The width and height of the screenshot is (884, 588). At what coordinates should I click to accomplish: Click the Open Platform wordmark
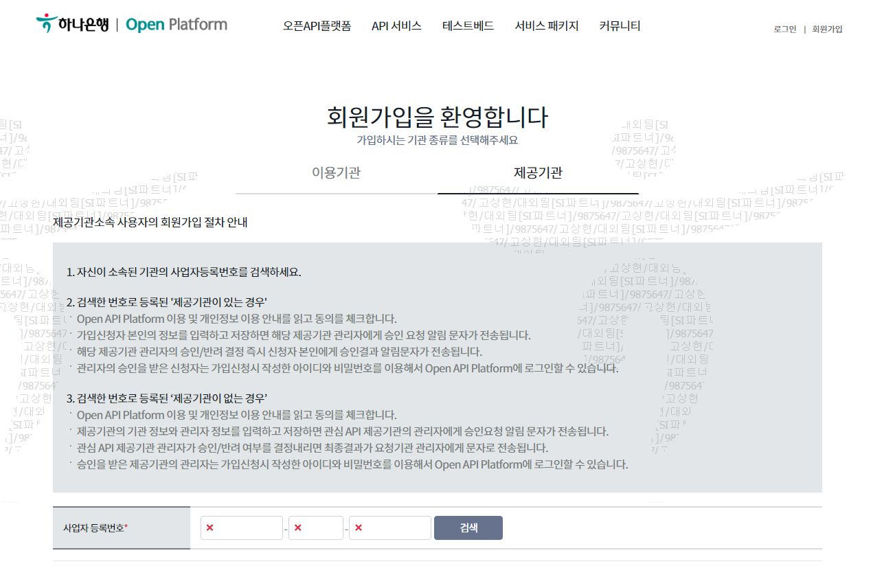(x=176, y=24)
